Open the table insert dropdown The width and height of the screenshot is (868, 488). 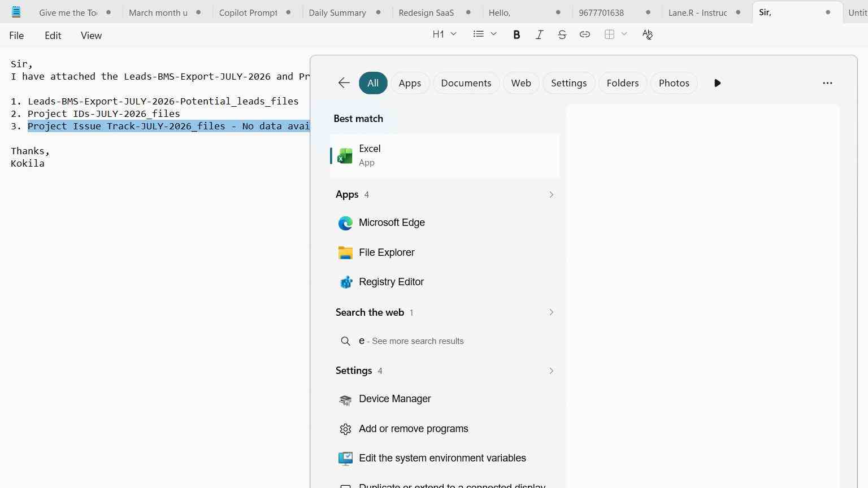[615, 34]
